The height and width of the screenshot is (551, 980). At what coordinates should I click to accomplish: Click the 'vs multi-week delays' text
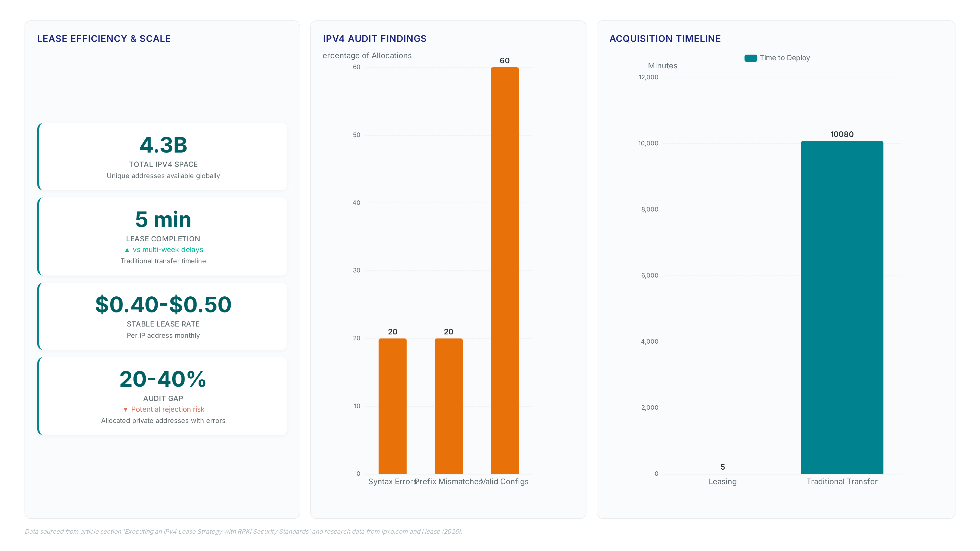(x=168, y=250)
